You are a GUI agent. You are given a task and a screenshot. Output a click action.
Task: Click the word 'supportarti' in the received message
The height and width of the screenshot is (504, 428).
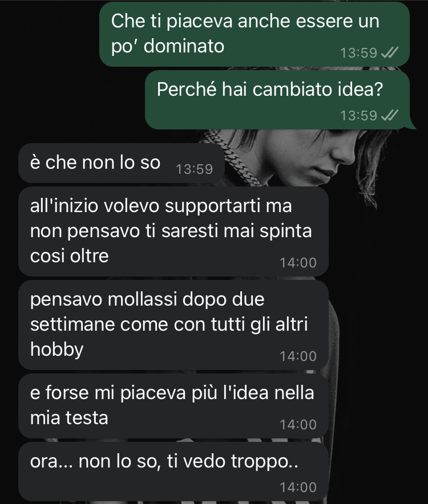pyautogui.click(x=212, y=206)
